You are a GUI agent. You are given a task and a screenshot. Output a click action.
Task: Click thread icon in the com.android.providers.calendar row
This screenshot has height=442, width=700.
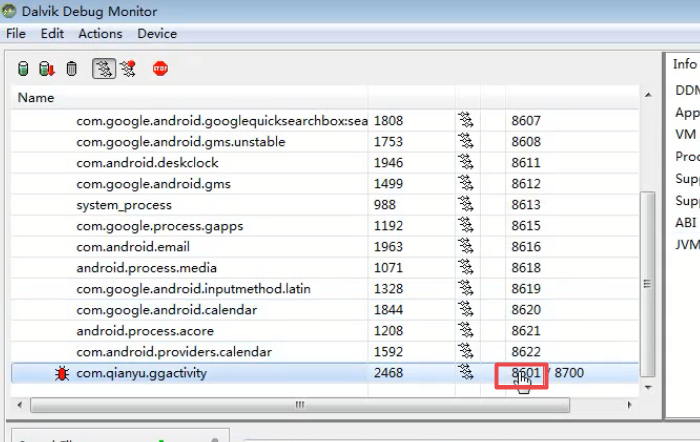click(466, 351)
